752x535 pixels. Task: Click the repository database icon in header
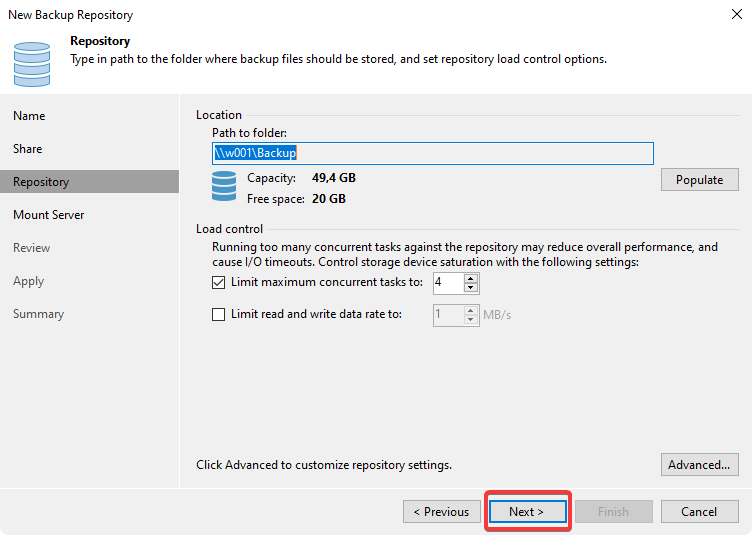pyautogui.click(x=32, y=62)
